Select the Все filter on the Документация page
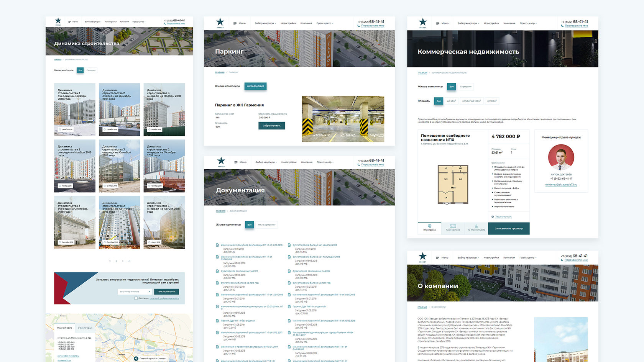This screenshot has height=362, width=644. click(x=250, y=225)
